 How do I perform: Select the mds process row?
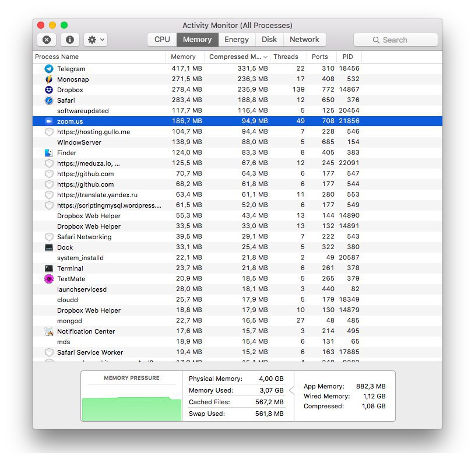click(x=237, y=342)
